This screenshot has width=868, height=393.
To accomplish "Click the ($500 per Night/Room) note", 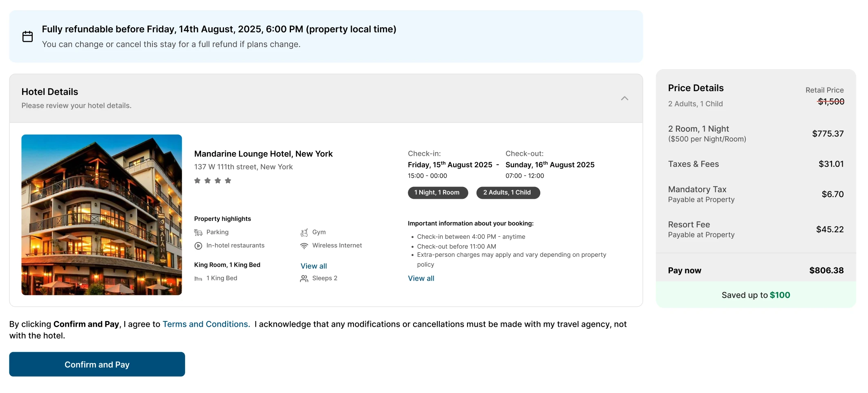I will (x=707, y=139).
